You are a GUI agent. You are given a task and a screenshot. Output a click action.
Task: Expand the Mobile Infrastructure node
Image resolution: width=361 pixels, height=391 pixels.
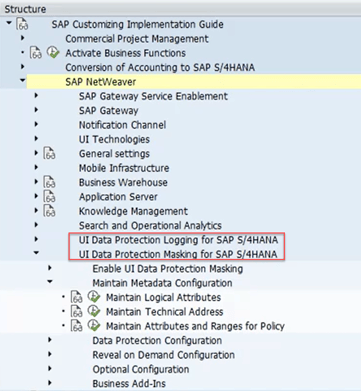point(36,167)
